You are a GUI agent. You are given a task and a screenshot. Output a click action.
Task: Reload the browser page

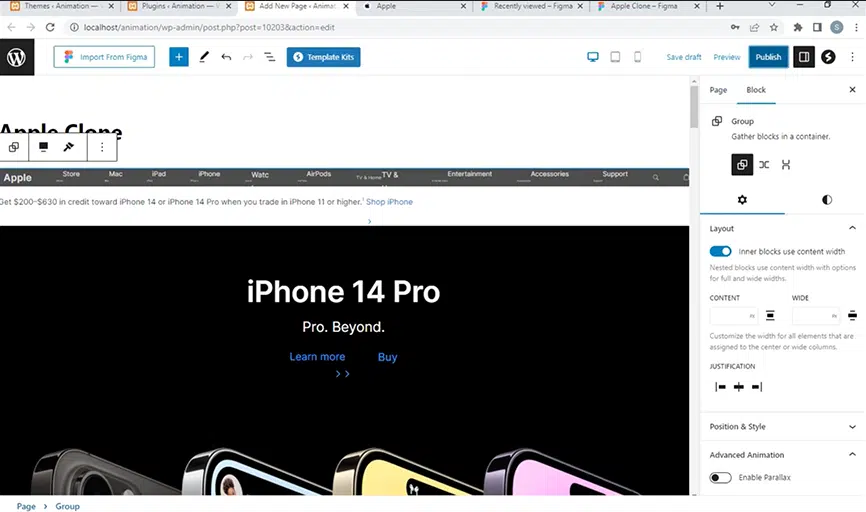coord(50,27)
